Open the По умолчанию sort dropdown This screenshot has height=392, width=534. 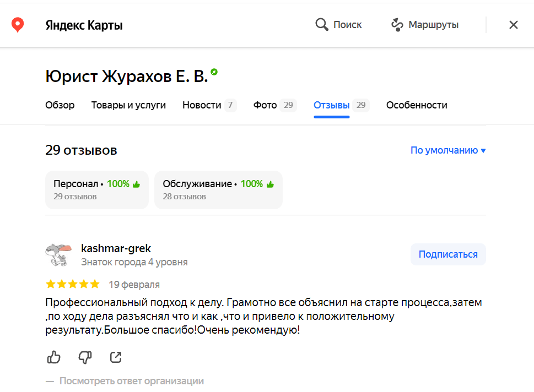[x=448, y=150]
